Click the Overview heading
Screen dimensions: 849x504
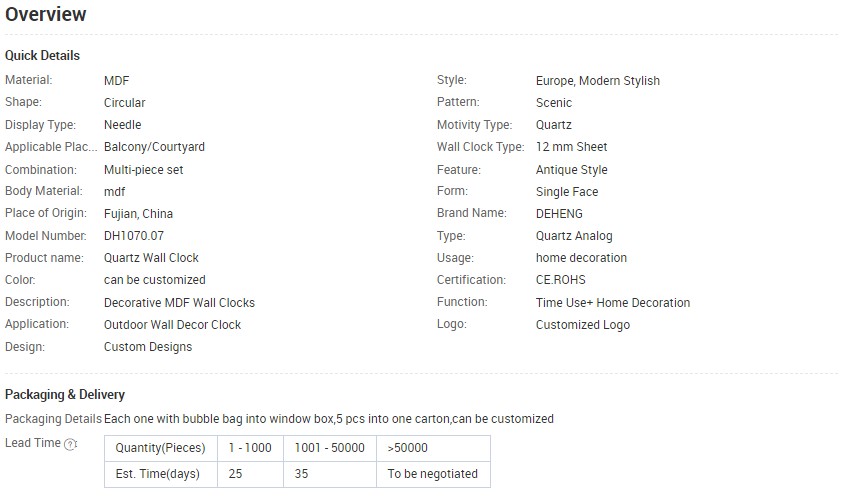coord(45,15)
